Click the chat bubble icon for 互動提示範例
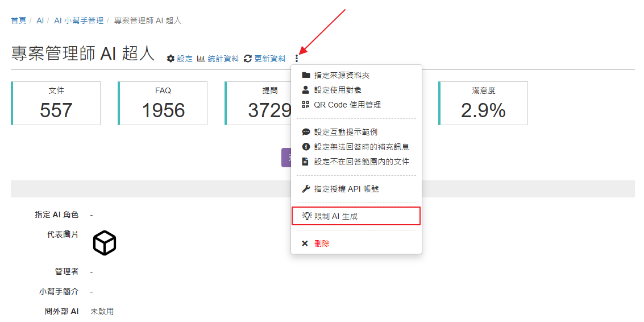This screenshot has height=322, width=644. pyautogui.click(x=306, y=132)
